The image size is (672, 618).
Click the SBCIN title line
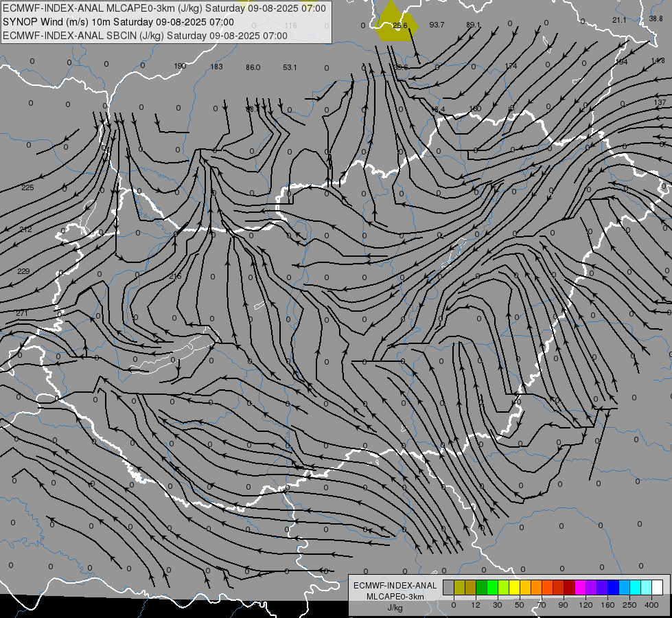[145, 36]
